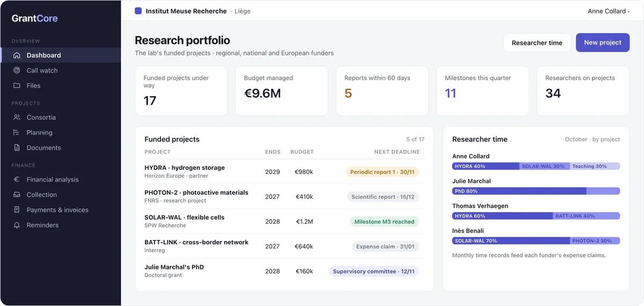
Task: Open HYDRA · hydrogen storage project
Action: point(284,172)
